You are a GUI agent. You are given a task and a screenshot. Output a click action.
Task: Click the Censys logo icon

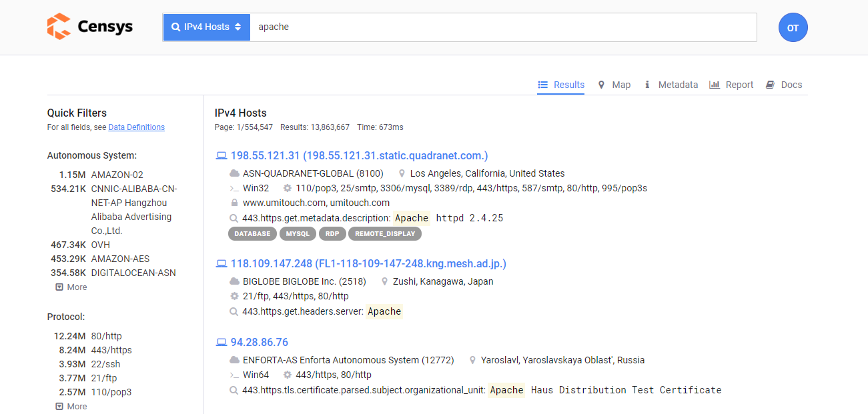point(59,27)
